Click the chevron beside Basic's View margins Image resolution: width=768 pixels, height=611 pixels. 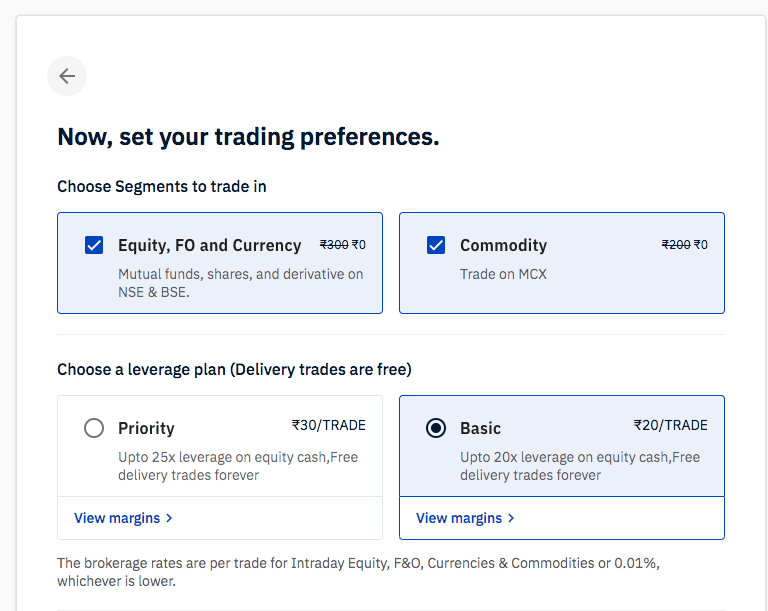511,518
